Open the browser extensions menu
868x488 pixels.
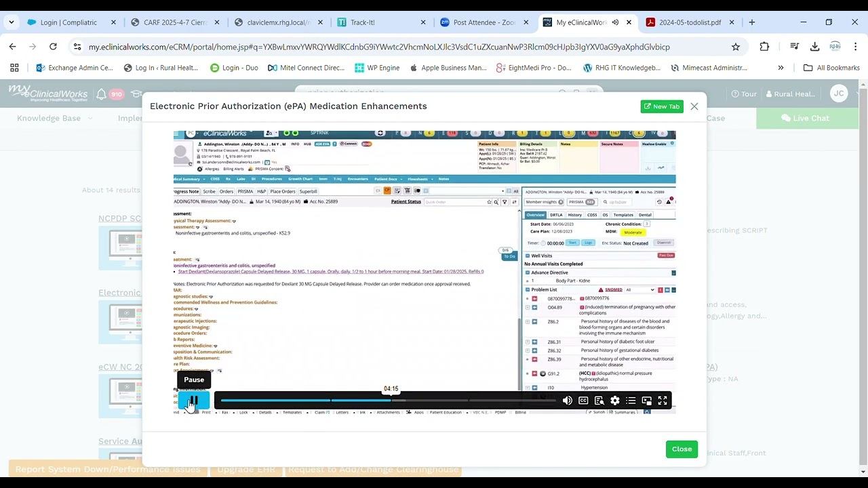(764, 47)
